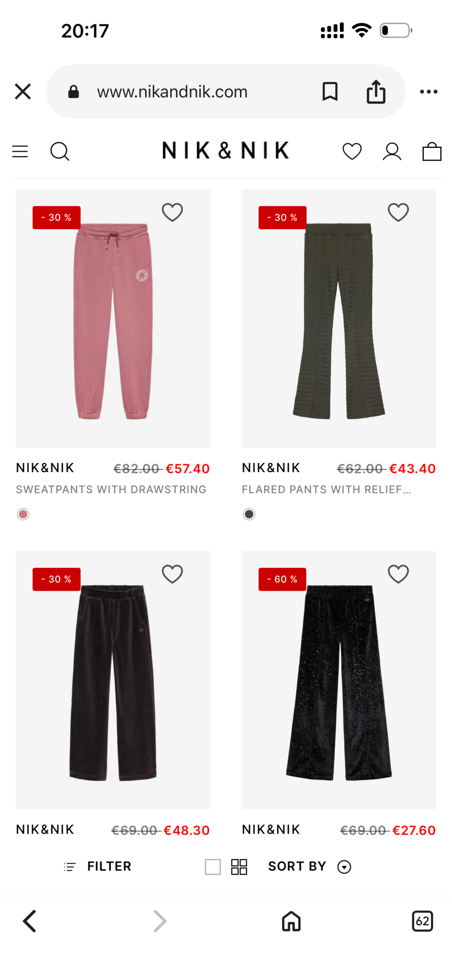Tap the search magnifier icon
This screenshot has height=980, width=452.
coord(60,151)
